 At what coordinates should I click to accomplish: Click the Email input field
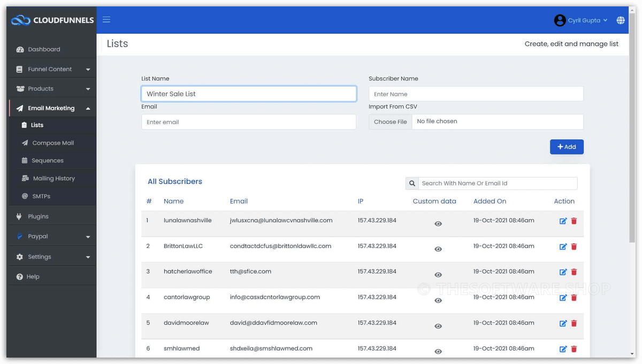pyautogui.click(x=249, y=122)
